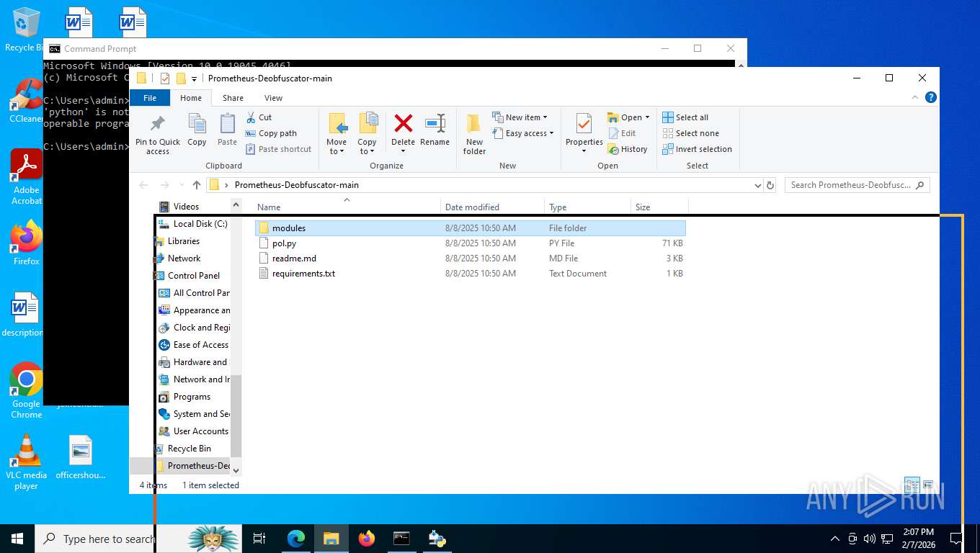Open Google Chrome desktop shortcut
980x553 pixels.
pyautogui.click(x=26, y=390)
